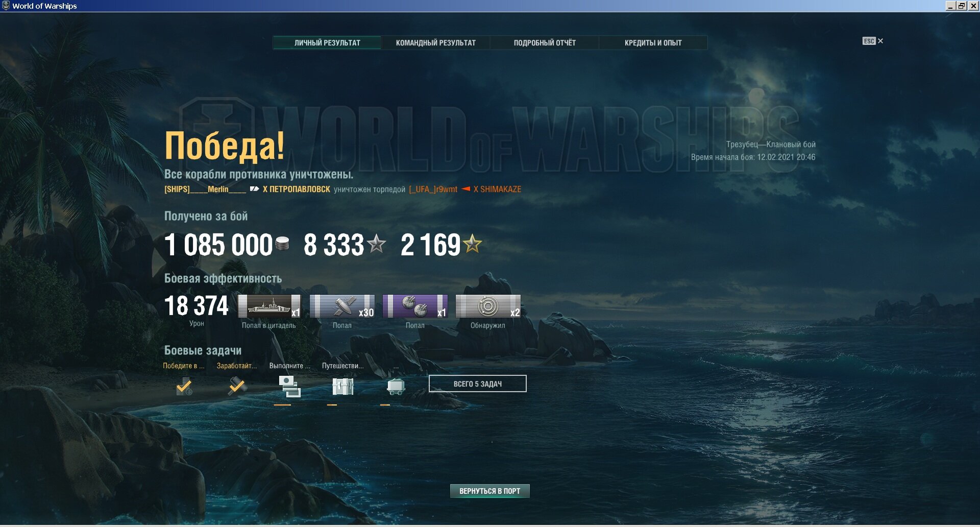
Task: Click ship name X SHIMAKAZE
Action: (497, 189)
